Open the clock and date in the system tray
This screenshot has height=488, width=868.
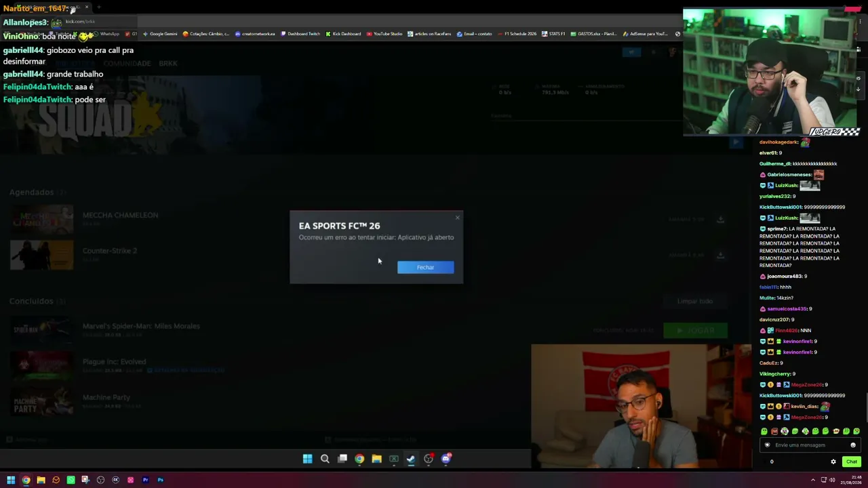coord(850,480)
